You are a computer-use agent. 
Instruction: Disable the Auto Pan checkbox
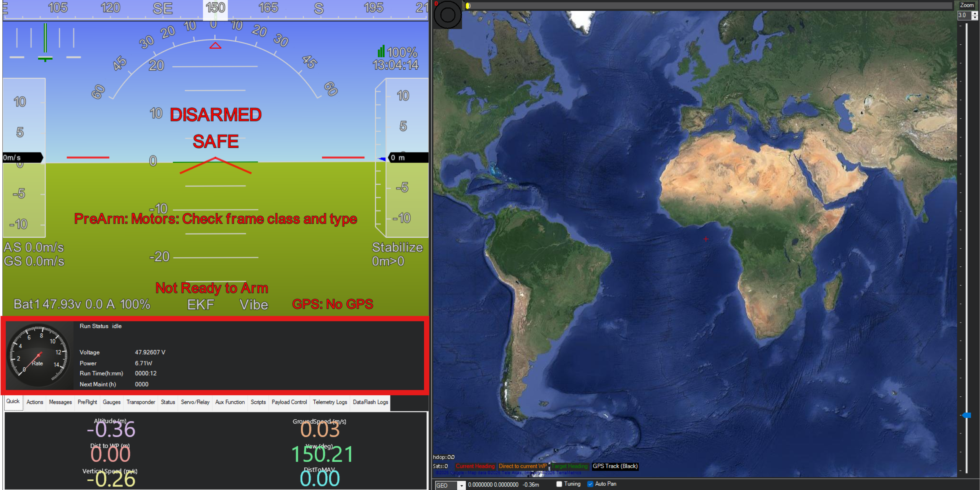point(590,484)
